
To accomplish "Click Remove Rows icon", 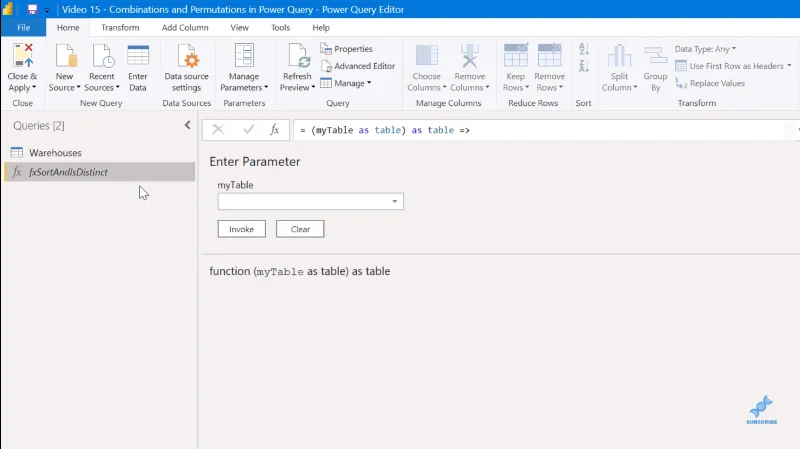I will 549,55.
